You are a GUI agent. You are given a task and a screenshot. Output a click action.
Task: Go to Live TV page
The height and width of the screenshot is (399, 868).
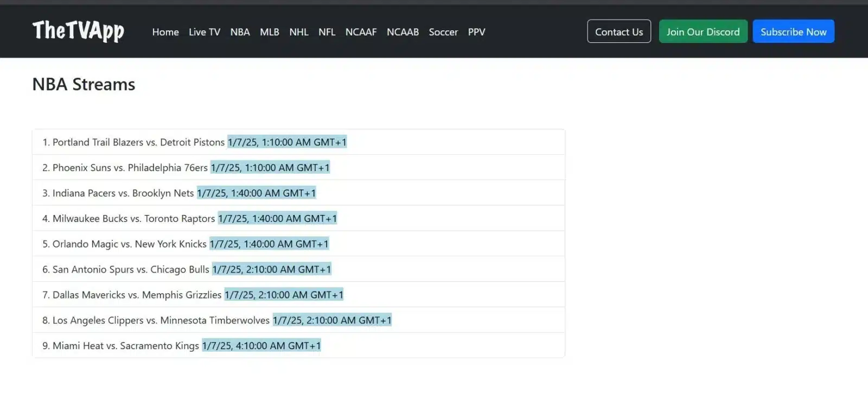(205, 32)
